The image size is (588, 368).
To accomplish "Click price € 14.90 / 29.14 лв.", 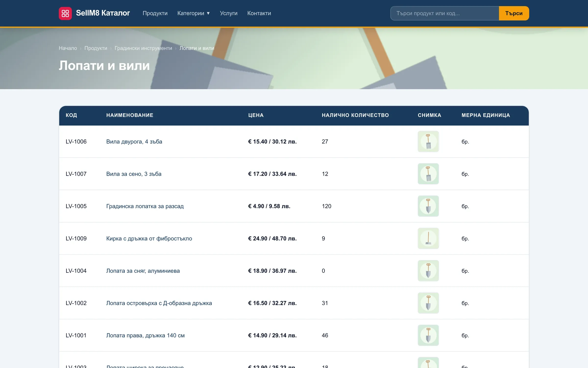I will pyautogui.click(x=272, y=335).
